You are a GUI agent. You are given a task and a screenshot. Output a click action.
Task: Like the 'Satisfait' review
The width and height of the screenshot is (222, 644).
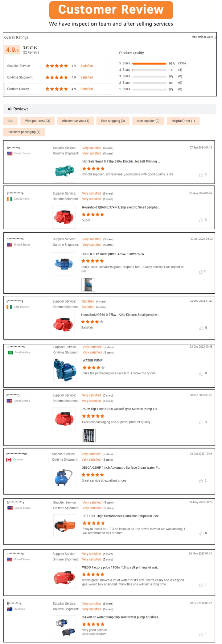(201, 328)
